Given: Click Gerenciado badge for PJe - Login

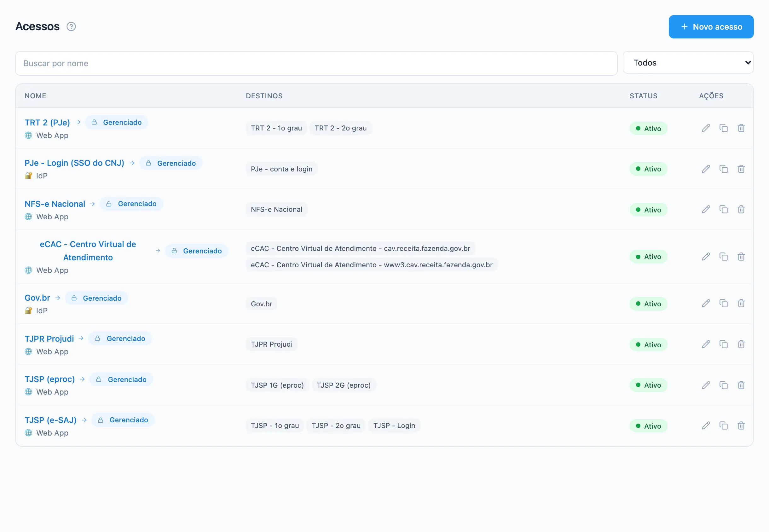Looking at the screenshot, I should pos(171,163).
